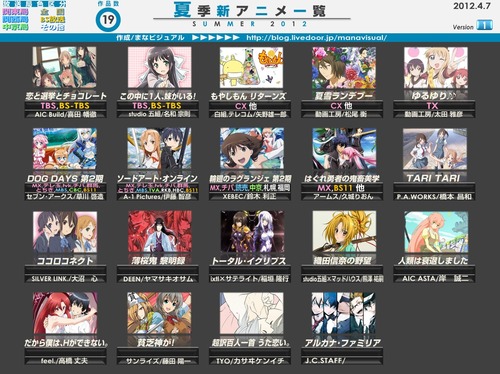Open the TARI TARI thumbnail

pyautogui.click(x=435, y=149)
